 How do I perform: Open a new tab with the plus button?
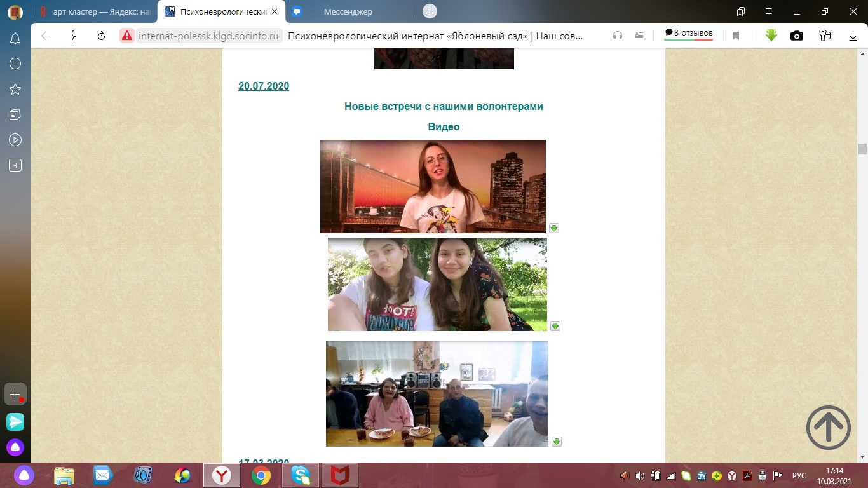[x=430, y=11]
